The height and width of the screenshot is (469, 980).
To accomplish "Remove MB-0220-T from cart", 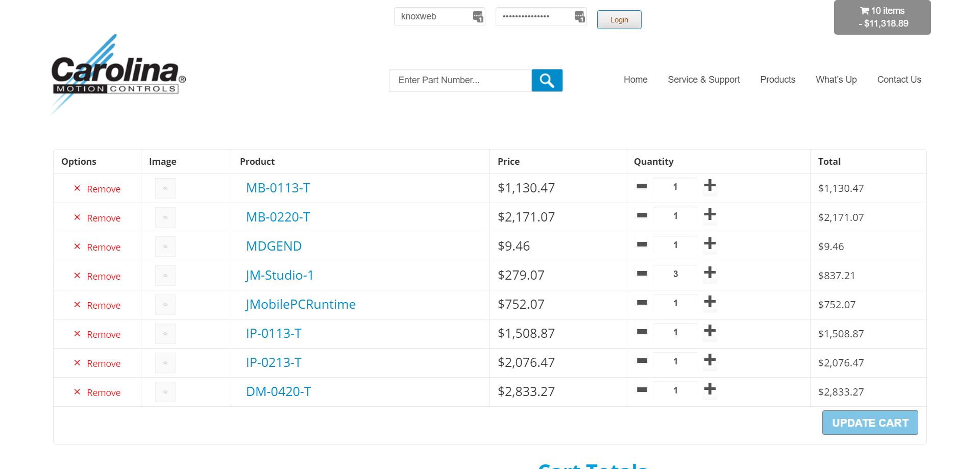I will pos(97,218).
